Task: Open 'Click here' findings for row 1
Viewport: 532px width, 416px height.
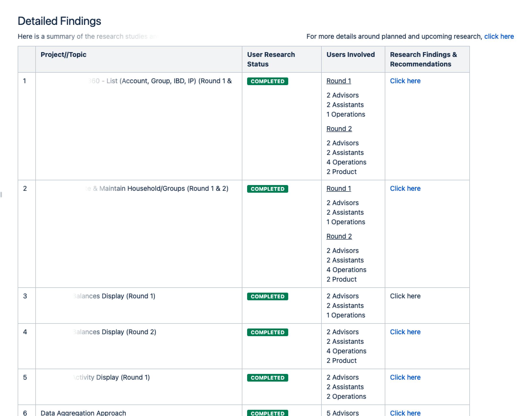Action: click(405, 81)
